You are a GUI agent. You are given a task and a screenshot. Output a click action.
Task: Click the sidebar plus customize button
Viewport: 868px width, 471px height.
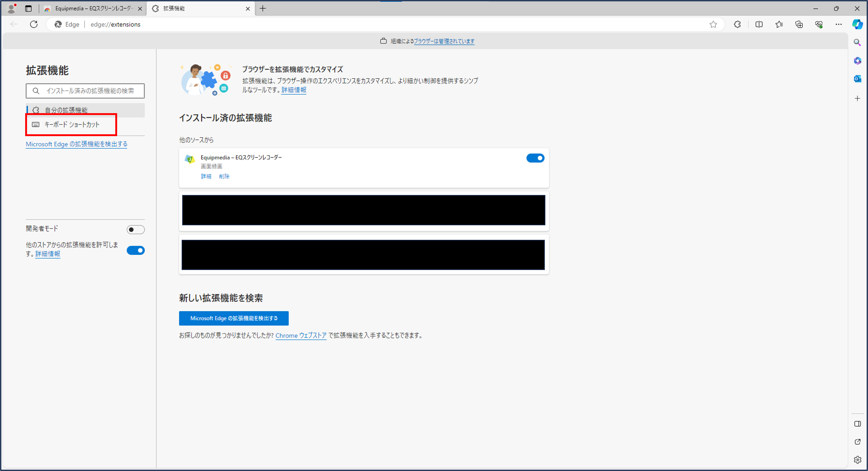857,98
